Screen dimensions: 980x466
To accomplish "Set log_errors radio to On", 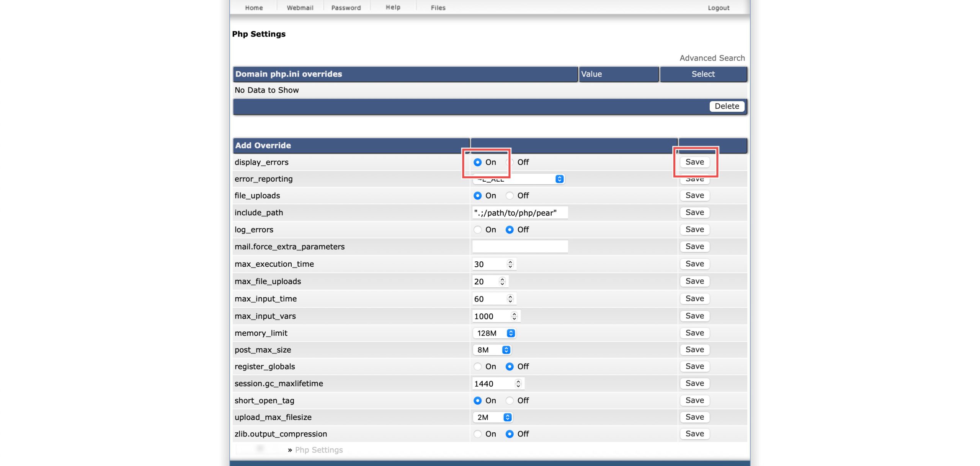I will pos(477,230).
